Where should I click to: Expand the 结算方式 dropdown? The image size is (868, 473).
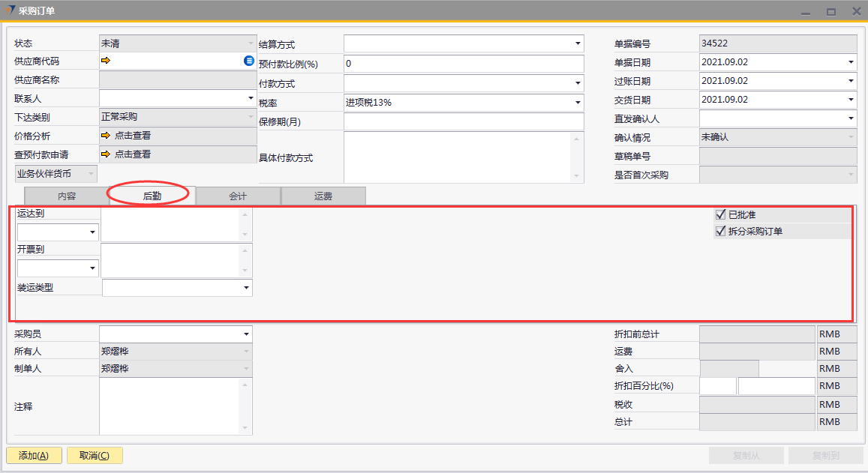pos(578,44)
